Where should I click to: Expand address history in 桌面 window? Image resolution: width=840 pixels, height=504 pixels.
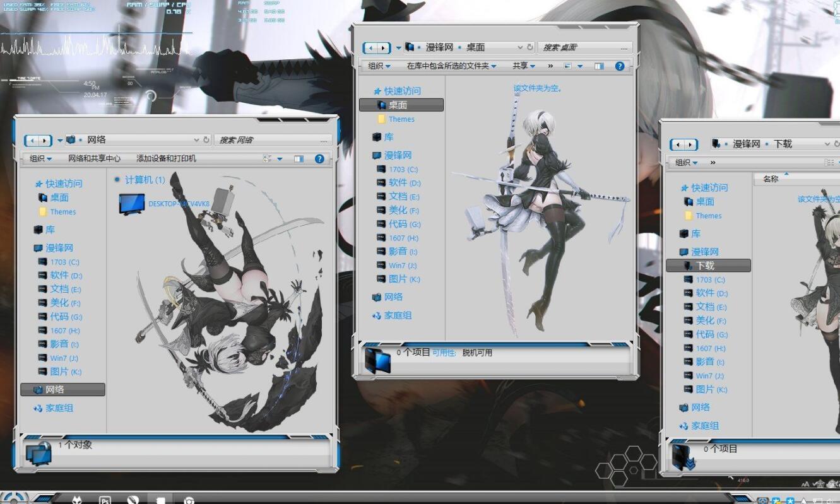[x=521, y=47]
